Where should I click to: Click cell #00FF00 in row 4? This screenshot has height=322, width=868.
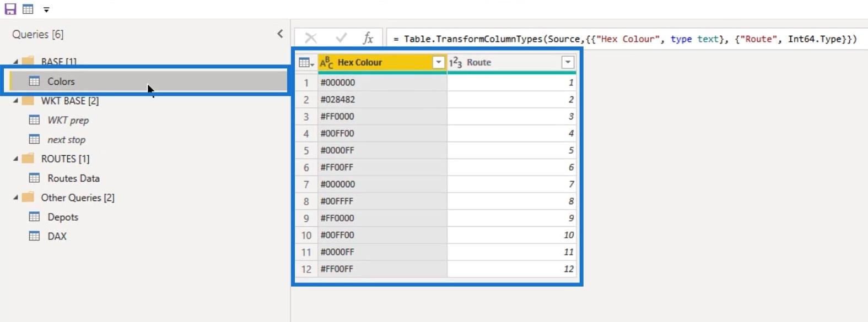click(x=382, y=133)
